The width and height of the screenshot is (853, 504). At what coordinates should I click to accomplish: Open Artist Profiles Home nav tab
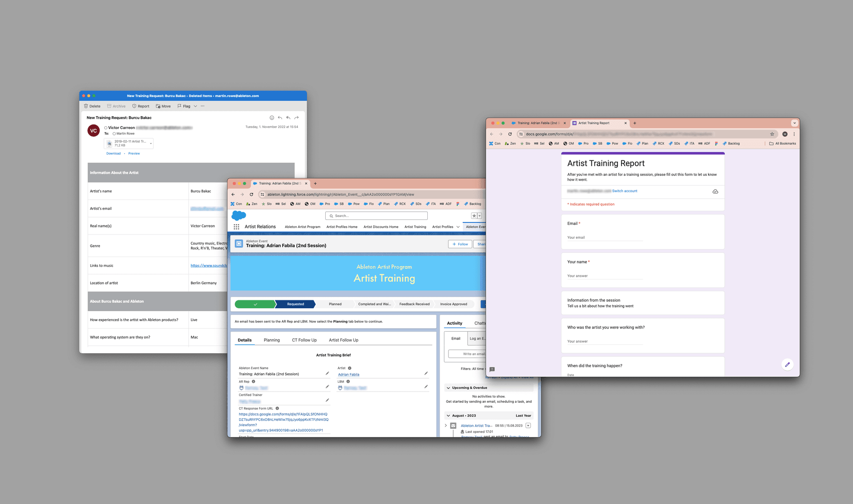342,227
